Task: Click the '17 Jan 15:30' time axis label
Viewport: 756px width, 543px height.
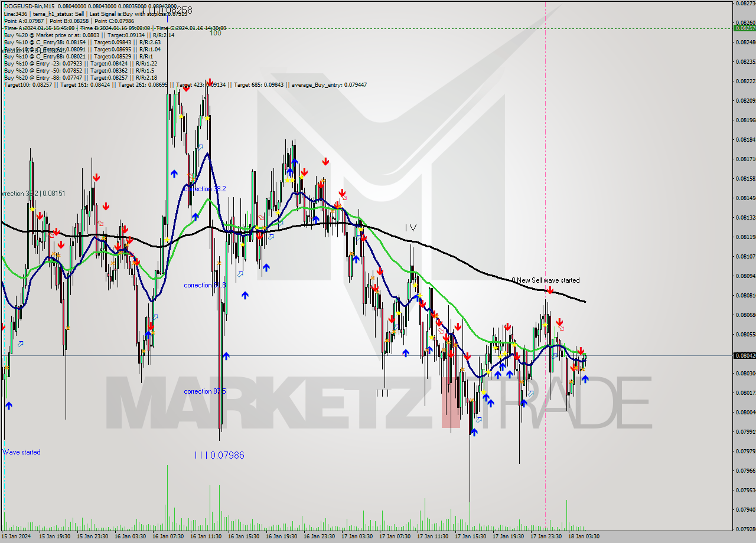Action: tap(470, 537)
